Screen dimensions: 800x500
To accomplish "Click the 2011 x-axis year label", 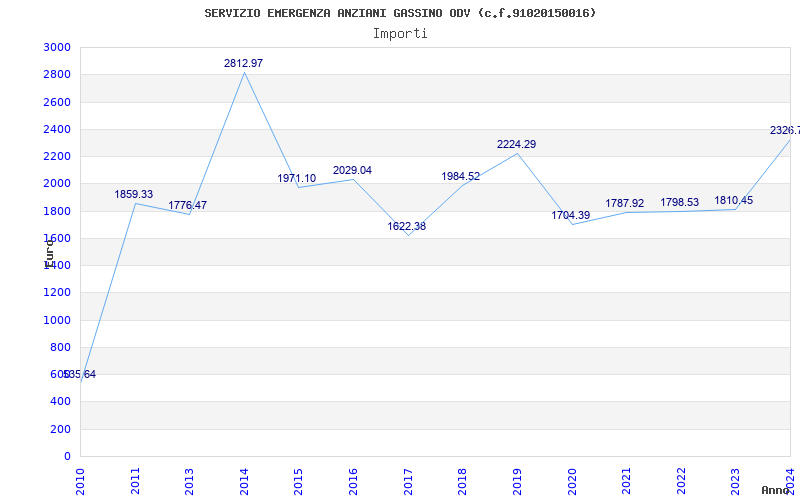I will coord(135,481).
